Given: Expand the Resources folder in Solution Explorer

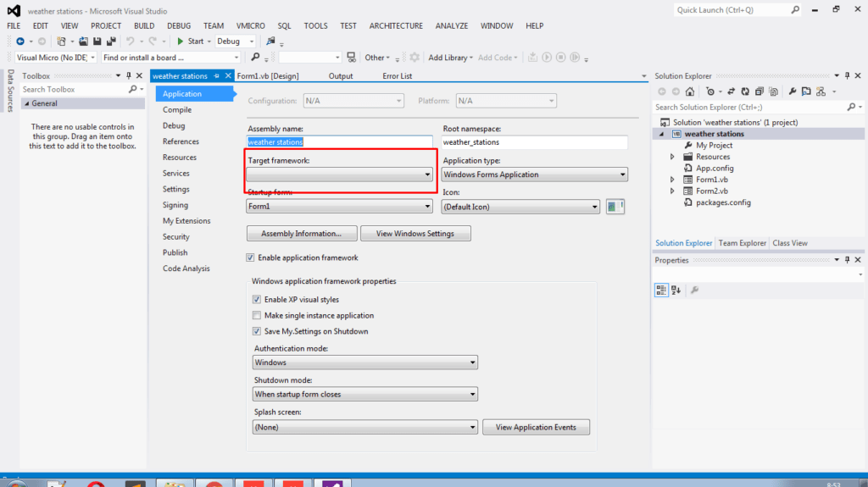Looking at the screenshot, I should coord(672,157).
